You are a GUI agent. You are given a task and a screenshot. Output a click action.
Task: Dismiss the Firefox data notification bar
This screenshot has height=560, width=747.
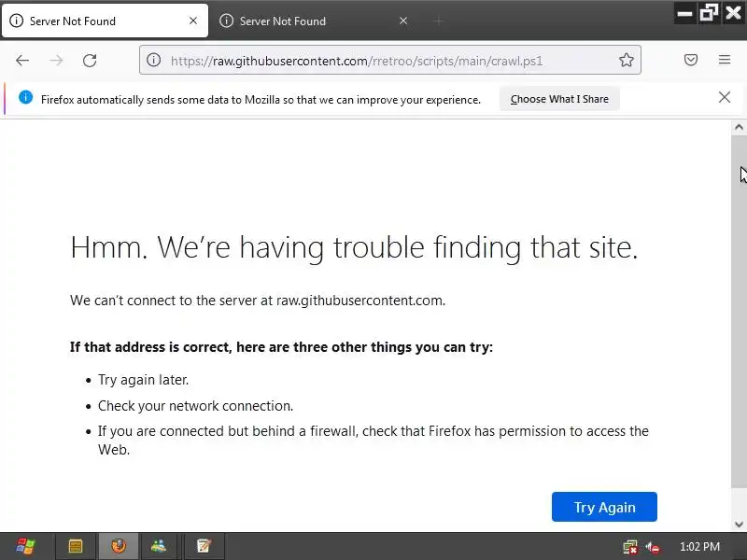725,97
